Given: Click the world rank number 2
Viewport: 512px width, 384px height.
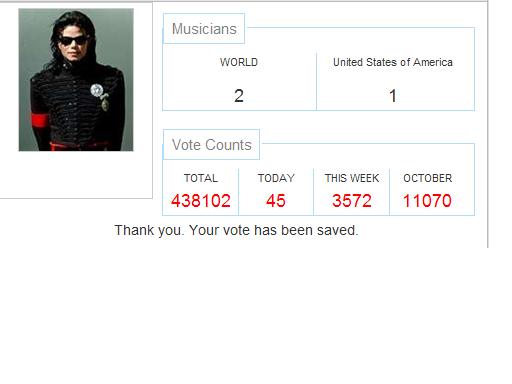Looking at the screenshot, I should coord(239,96).
